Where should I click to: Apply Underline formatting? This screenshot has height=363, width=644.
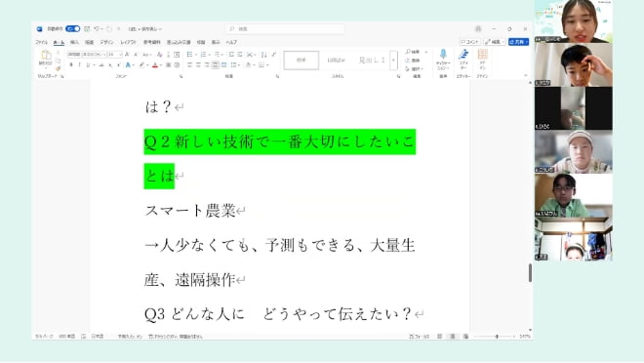click(x=88, y=64)
